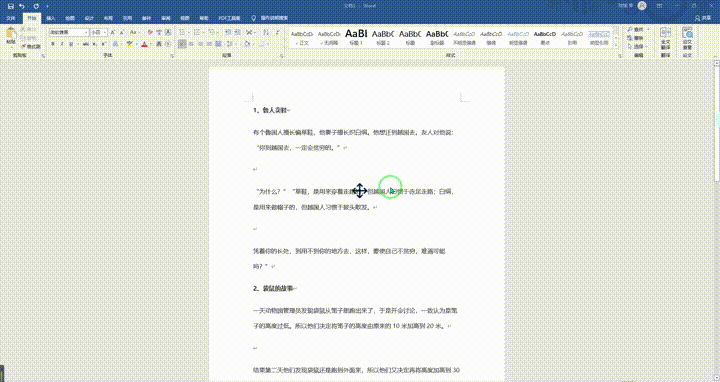The height and width of the screenshot is (382, 720).
Task: Increase paragraph indent
Action: click(x=238, y=33)
